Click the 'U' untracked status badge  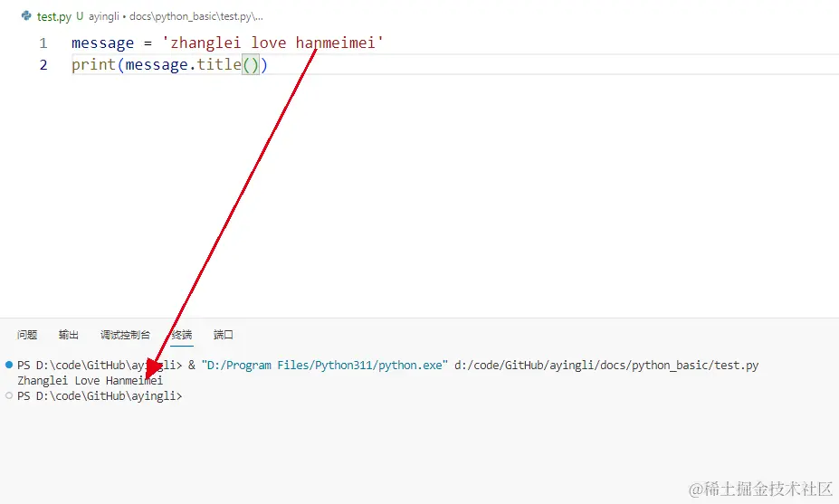[x=80, y=16]
